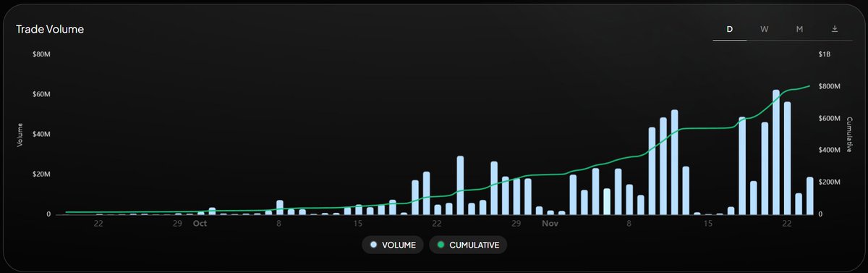This screenshot has height=273, width=868.
Task: Click the $1B cumulative axis label
Action: coord(825,54)
